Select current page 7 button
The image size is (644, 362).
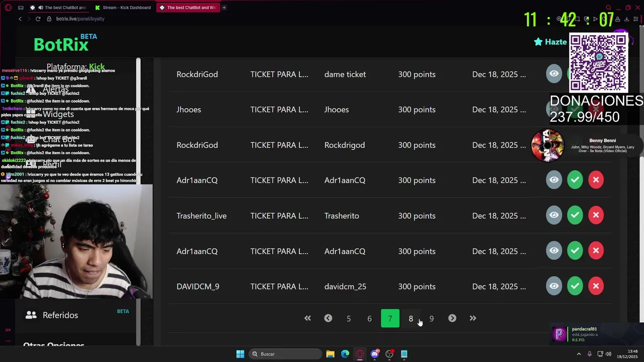tap(390, 319)
